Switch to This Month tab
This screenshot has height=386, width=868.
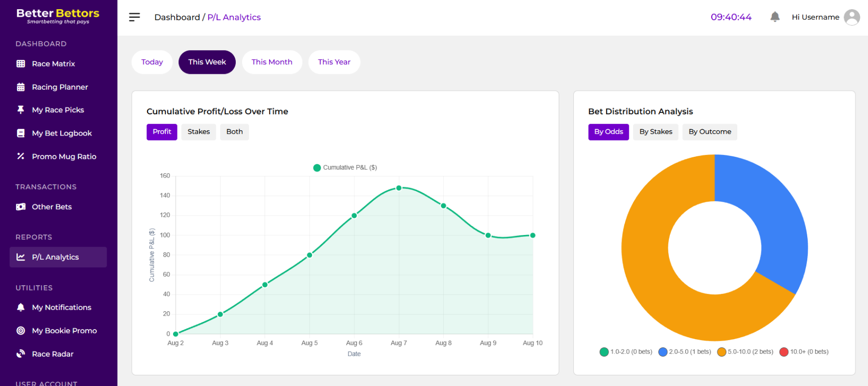click(272, 62)
